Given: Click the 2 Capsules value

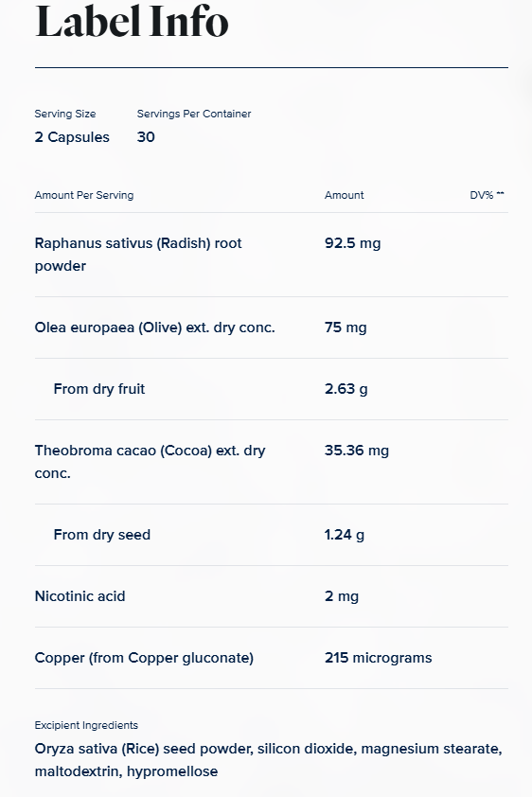Looking at the screenshot, I should (x=72, y=137).
